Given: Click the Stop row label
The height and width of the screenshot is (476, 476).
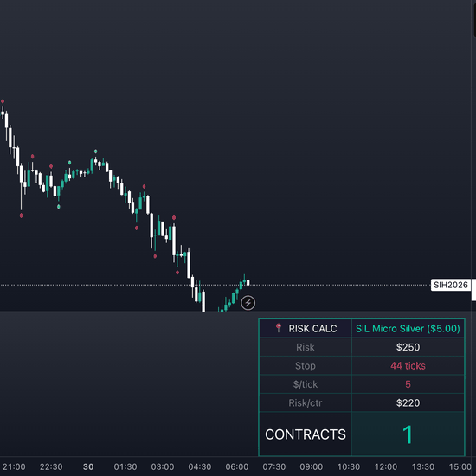Looking at the screenshot, I should [x=306, y=366].
